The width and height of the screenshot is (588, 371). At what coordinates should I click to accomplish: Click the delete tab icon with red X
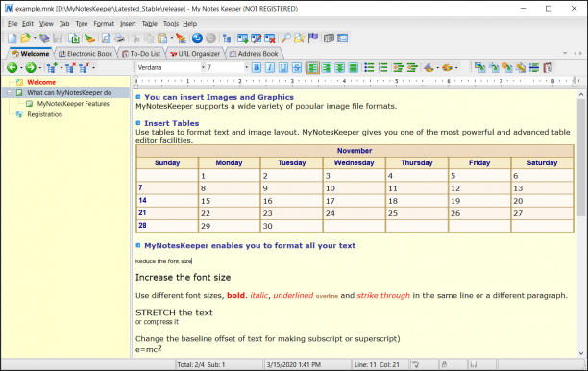[x=270, y=38]
